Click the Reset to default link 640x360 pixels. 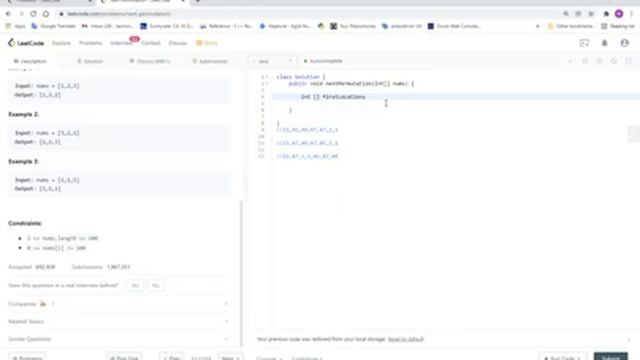406,339
